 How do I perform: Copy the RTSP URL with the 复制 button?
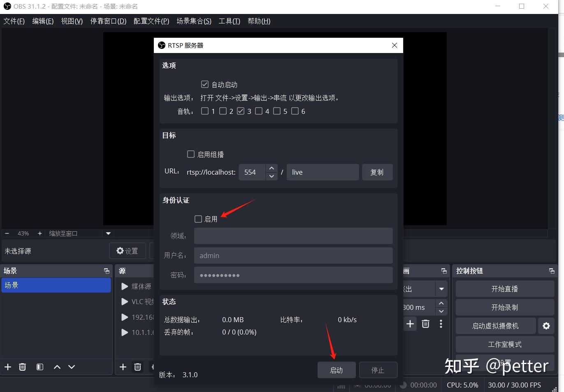[377, 172]
